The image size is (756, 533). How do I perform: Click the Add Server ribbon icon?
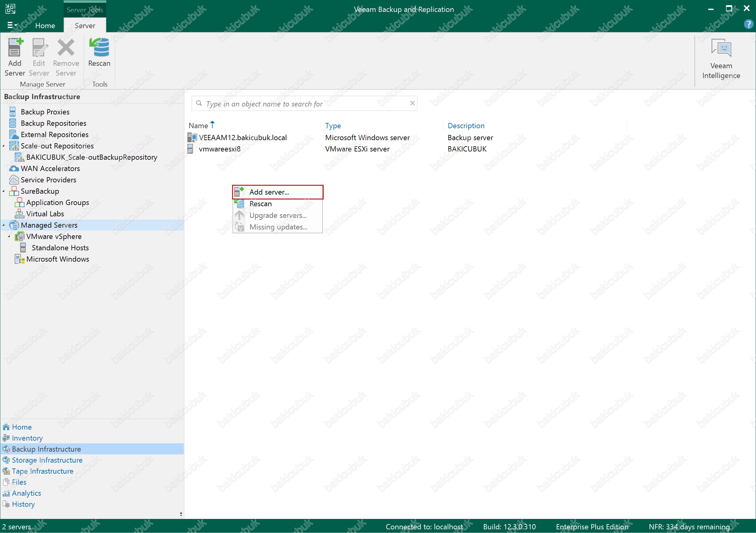pyautogui.click(x=15, y=48)
